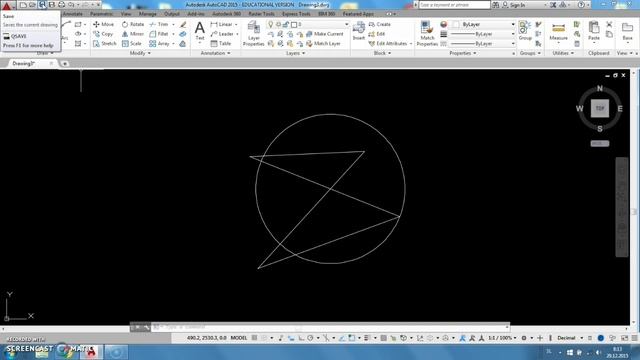Expand the Modify panel title dropdown
Viewport: 640px width, 360px height.
click(x=140, y=53)
